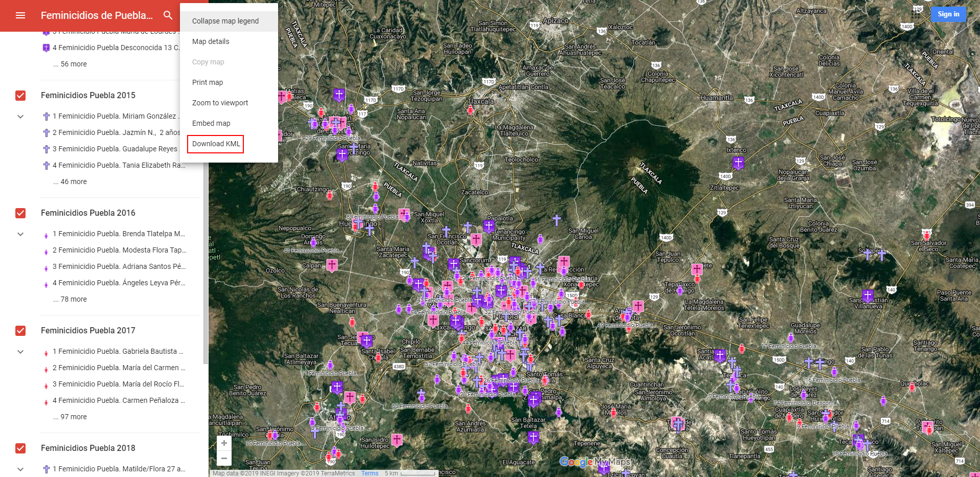980x477 pixels.
Task: Toggle Feminicidios Puebla 2018 layer visibility
Action: point(20,448)
